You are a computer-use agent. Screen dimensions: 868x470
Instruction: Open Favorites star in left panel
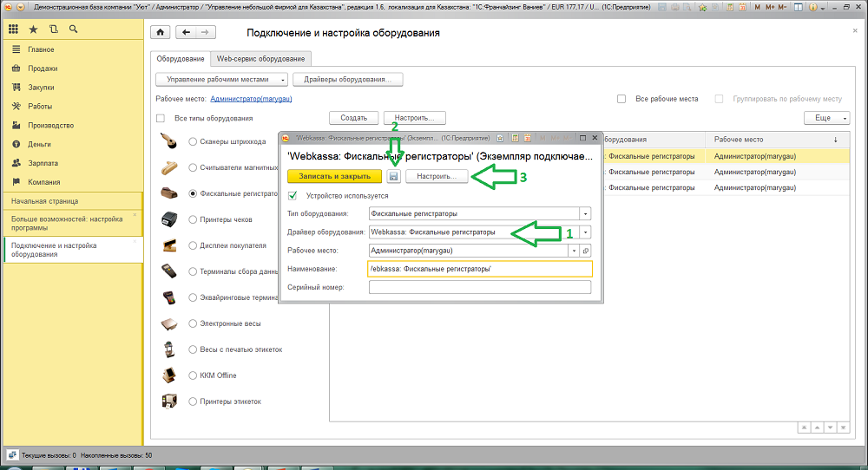(33, 29)
